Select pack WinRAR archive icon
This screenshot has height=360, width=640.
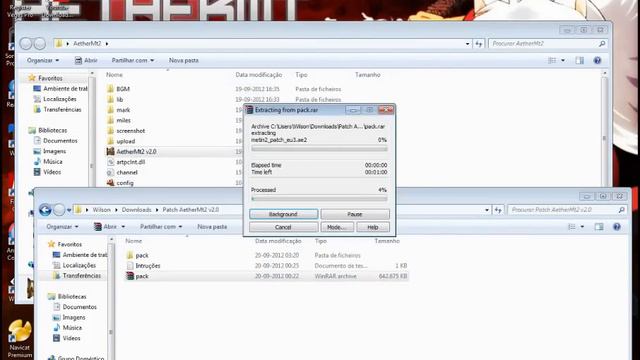(x=130, y=276)
